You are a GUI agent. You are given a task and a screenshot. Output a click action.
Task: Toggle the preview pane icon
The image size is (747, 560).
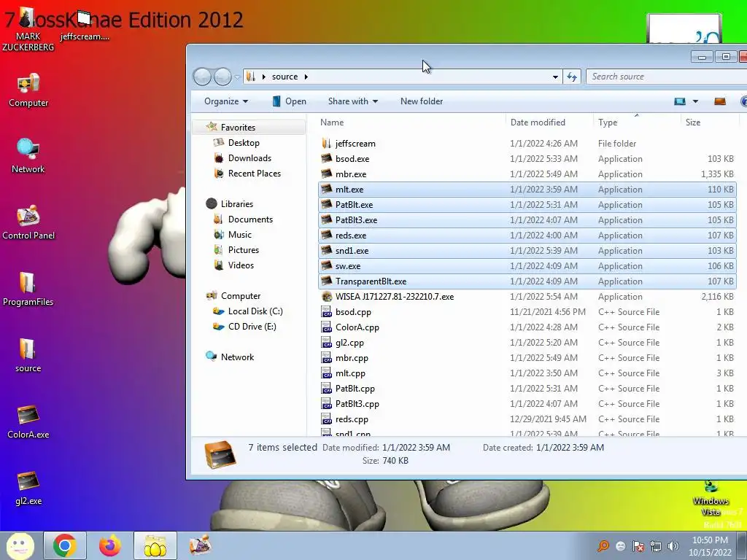coord(720,101)
